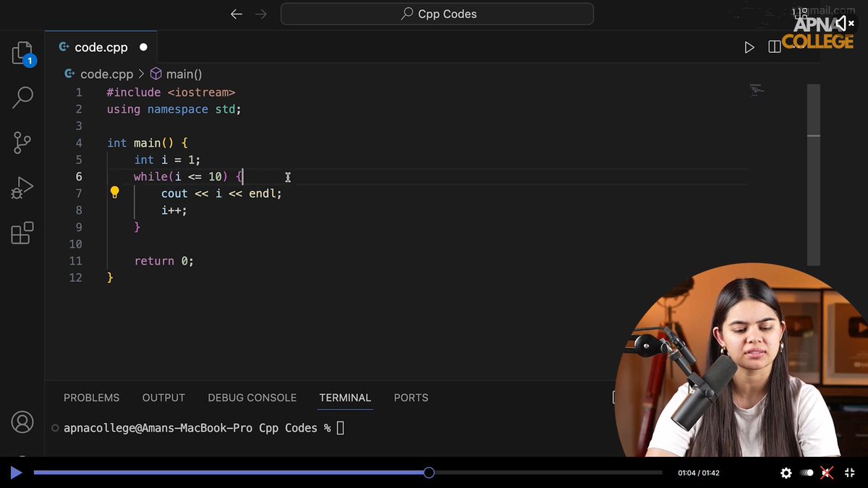Click the split editor icon
Image resolution: width=868 pixels, height=488 pixels.
774,47
